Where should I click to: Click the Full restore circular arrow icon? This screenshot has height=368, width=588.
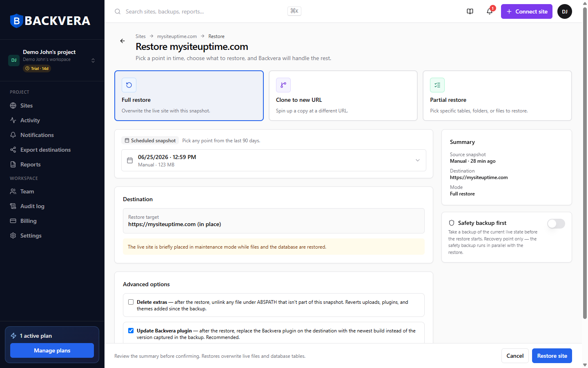(129, 85)
